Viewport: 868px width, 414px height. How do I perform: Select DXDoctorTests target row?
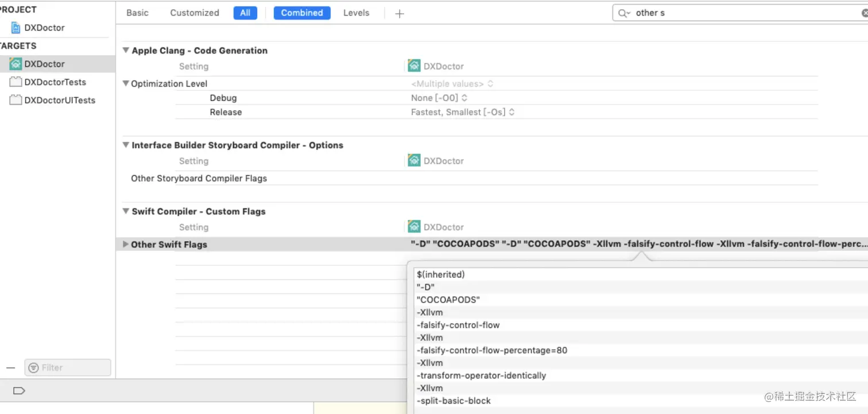(57, 82)
